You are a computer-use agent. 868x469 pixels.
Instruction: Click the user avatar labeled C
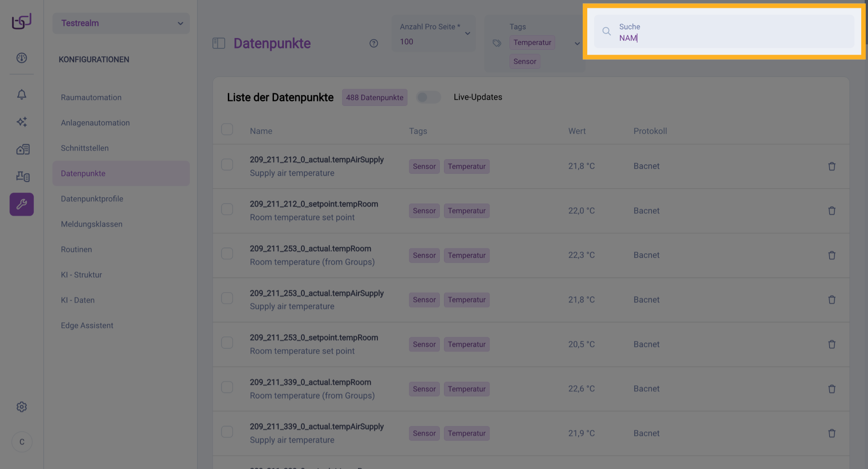pos(22,442)
